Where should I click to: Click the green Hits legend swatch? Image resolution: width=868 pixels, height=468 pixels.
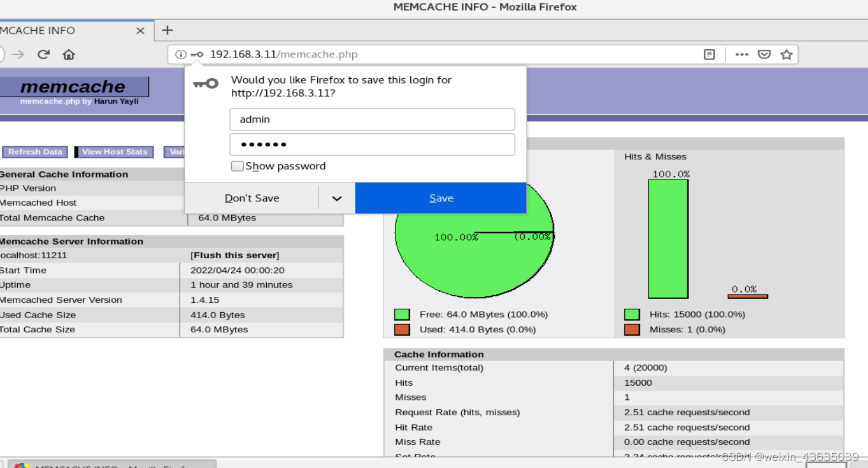click(632, 315)
